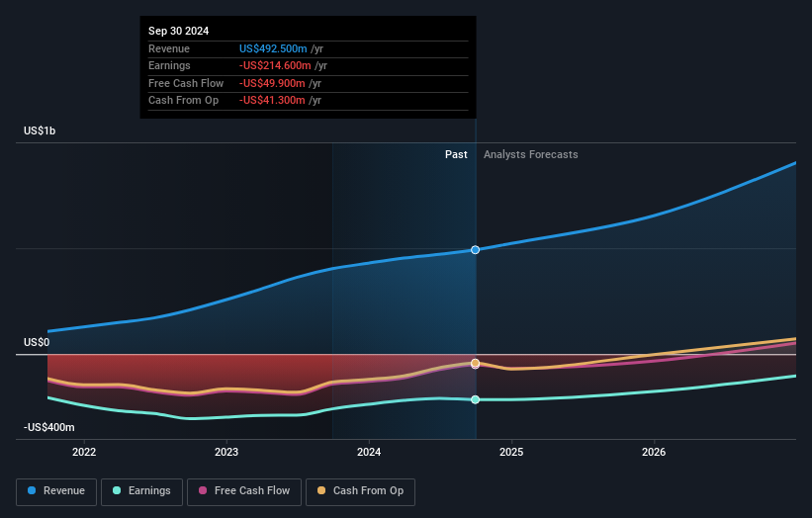Click the teal Earnings legend dot

pos(117,490)
